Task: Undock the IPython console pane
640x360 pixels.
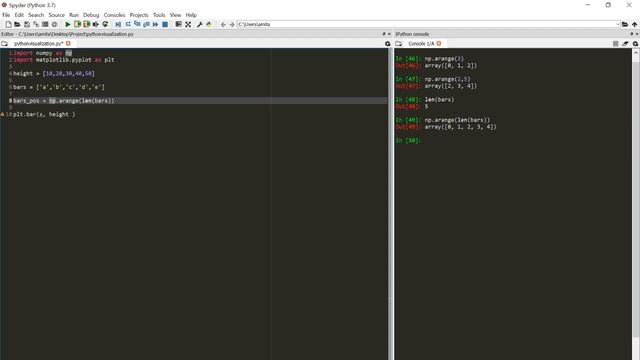Action: pos(632,34)
